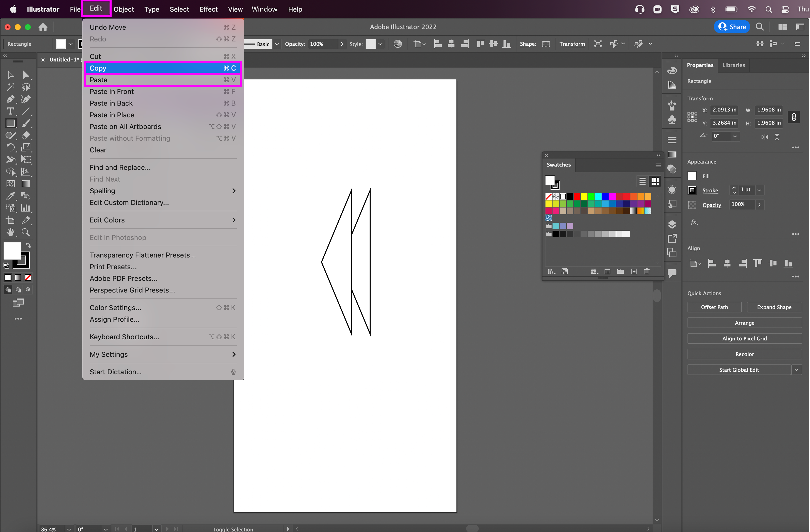Open stroke weight dropdown in Properties
This screenshot has height=532, width=810.
760,190
